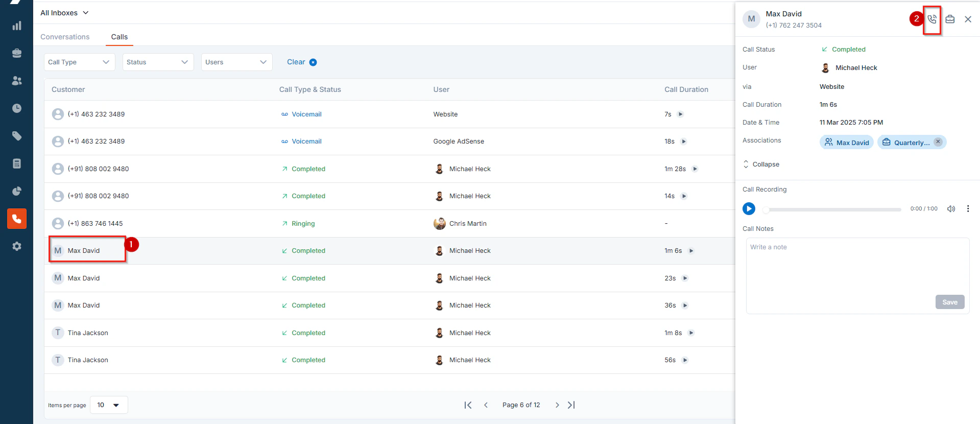This screenshot has height=424, width=980.
Task: Open the Max David row with 1m 6s duration
Action: point(390,251)
